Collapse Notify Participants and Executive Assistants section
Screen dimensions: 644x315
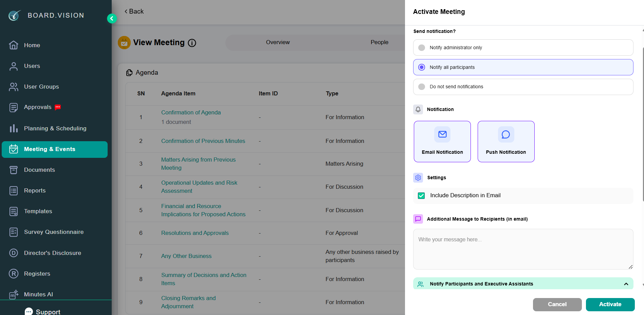pos(626,284)
